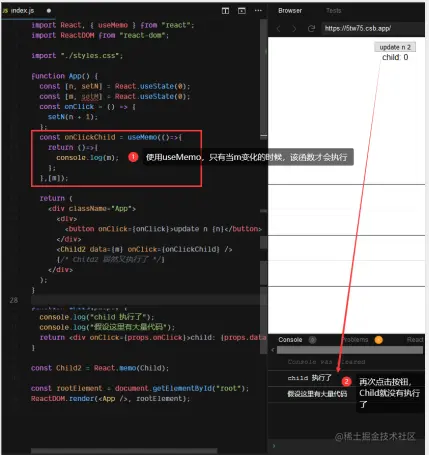Click the "child: 0" text in preview

395,57
